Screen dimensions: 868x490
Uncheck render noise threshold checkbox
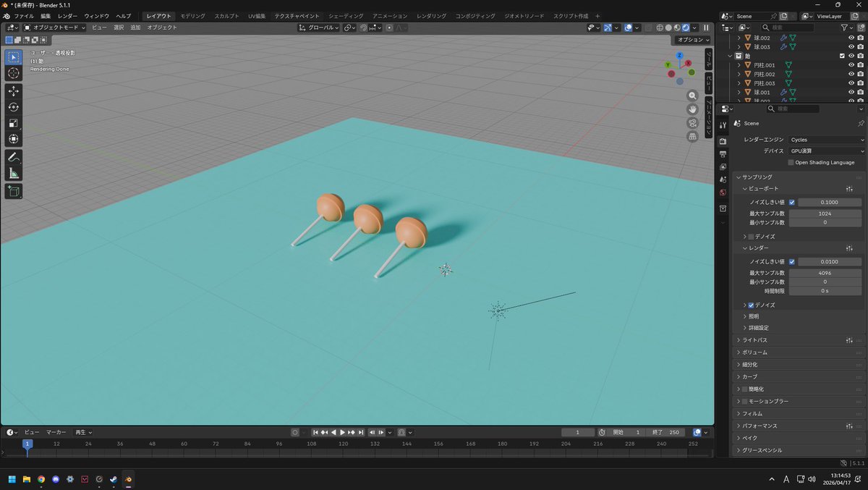792,261
